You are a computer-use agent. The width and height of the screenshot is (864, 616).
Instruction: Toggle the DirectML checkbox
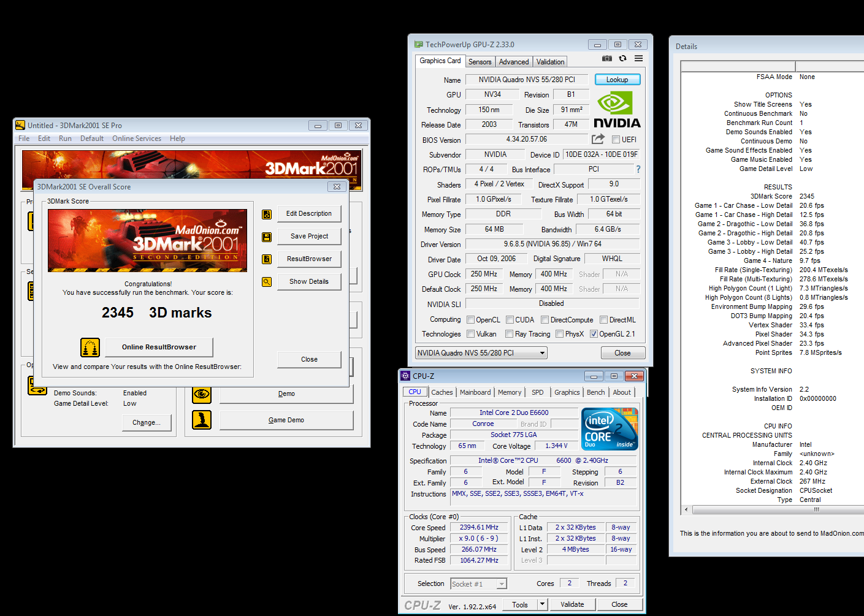coord(603,320)
